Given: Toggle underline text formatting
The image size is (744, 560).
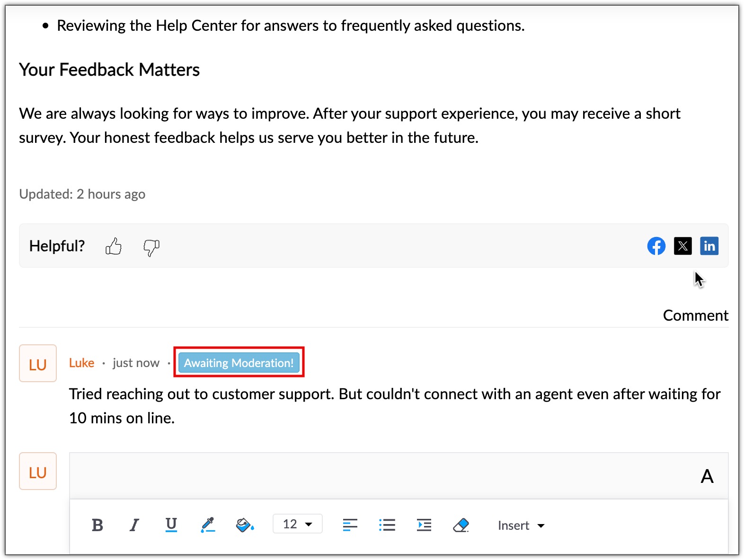Looking at the screenshot, I should click(171, 525).
